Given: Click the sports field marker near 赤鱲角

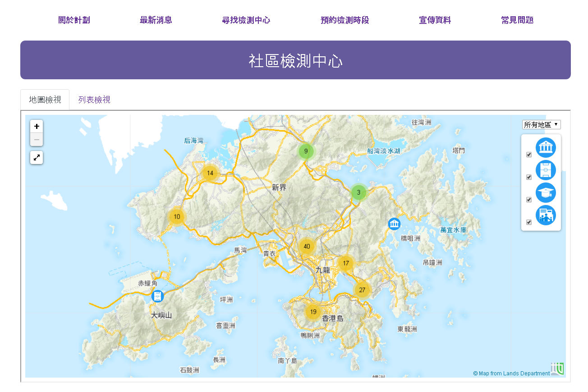Looking at the screenshot, I should click(157, 296).
